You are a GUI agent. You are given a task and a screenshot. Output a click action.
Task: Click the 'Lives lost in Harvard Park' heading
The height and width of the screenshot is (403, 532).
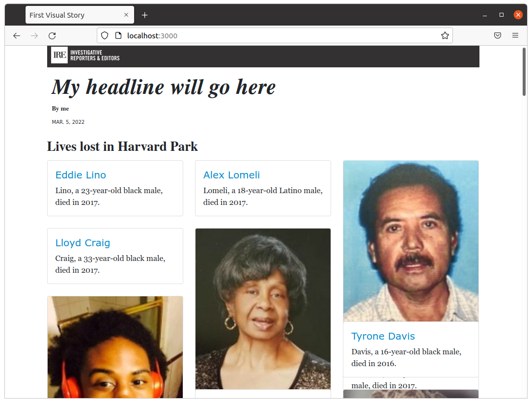[x=122, y=146]
